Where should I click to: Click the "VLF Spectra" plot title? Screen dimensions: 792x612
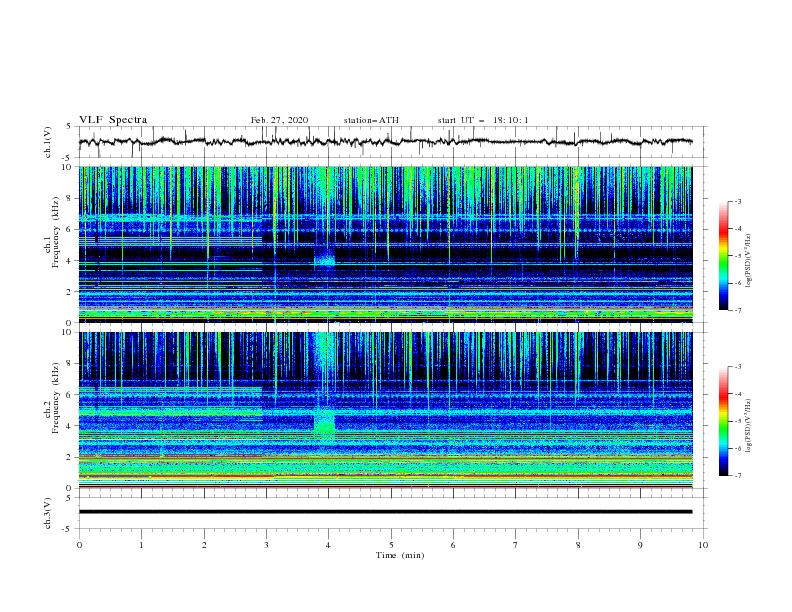tap(113, 120)
